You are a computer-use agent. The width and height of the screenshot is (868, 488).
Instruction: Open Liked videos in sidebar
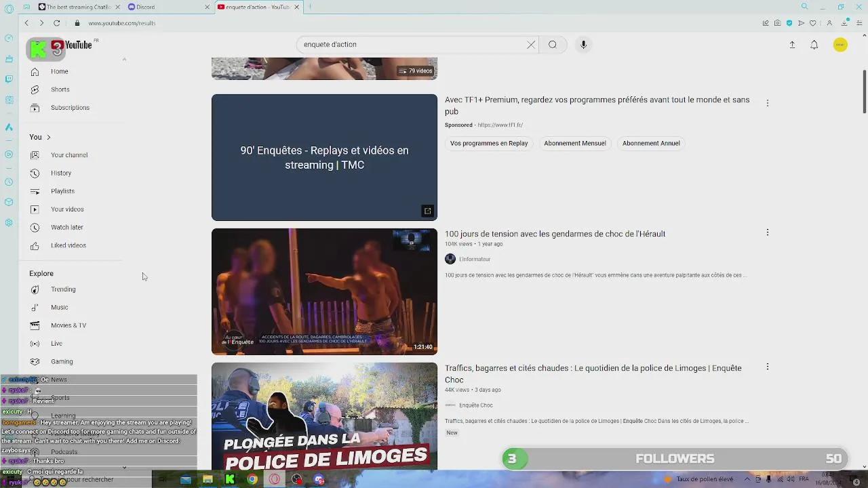(x=68, y=245)
